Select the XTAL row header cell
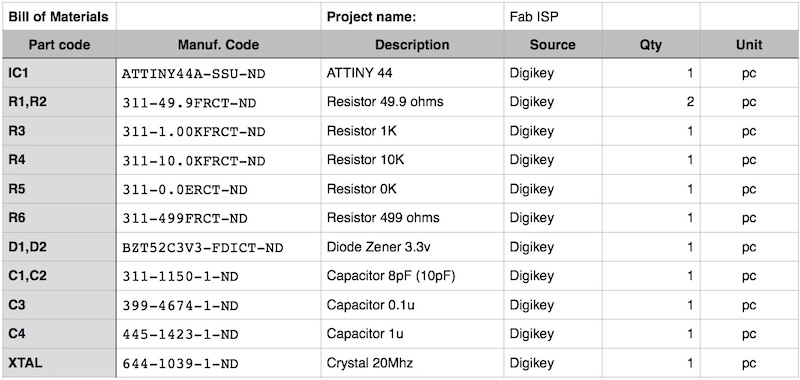 pos(59,363)
